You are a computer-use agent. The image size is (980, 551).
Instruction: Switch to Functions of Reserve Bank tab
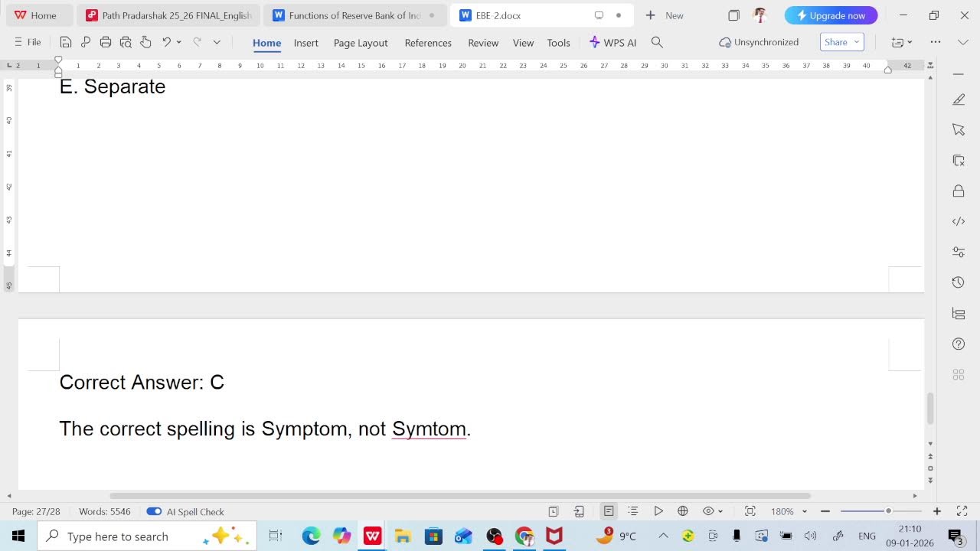point(355,15)
